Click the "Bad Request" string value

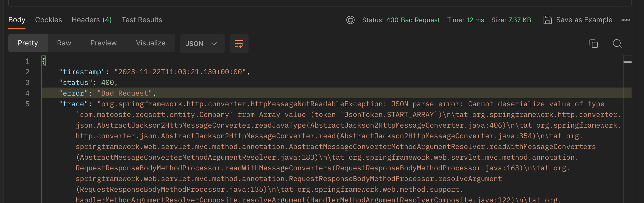tap(125, 93)
